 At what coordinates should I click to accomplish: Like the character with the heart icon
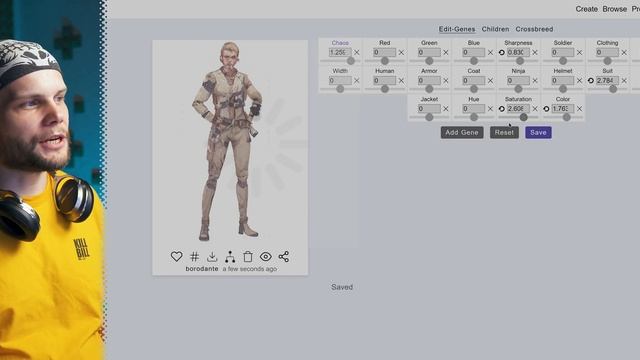[176, 256]
